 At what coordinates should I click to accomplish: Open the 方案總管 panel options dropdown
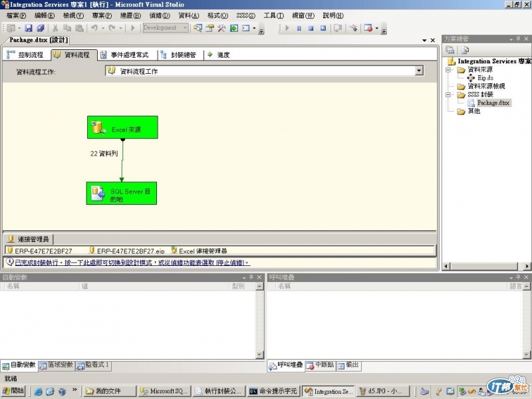point(511,39)
